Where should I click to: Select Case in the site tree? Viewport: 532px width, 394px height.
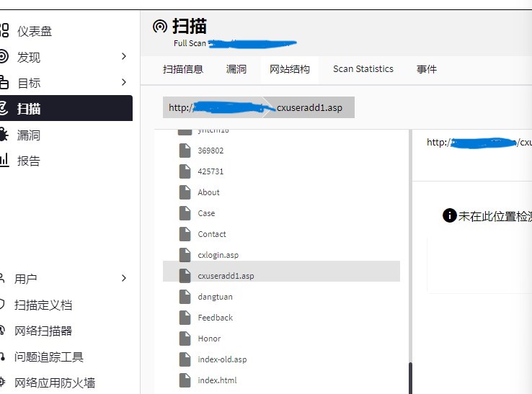click(x=206, y=213)
